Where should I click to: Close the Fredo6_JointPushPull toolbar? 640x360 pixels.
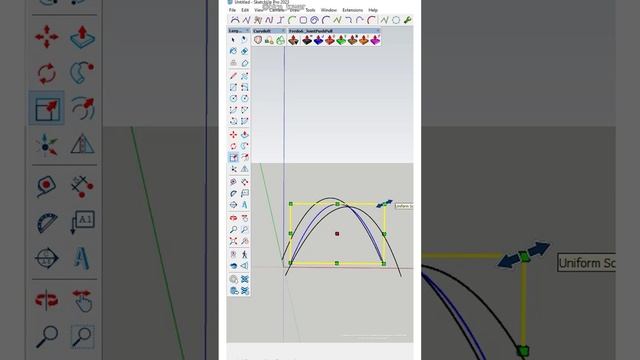378,31
